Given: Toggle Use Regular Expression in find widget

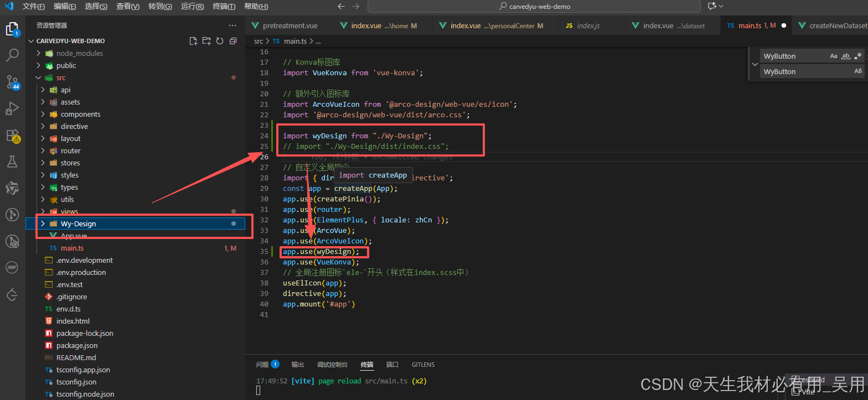Looking at the screenshot, I should 858,56.
